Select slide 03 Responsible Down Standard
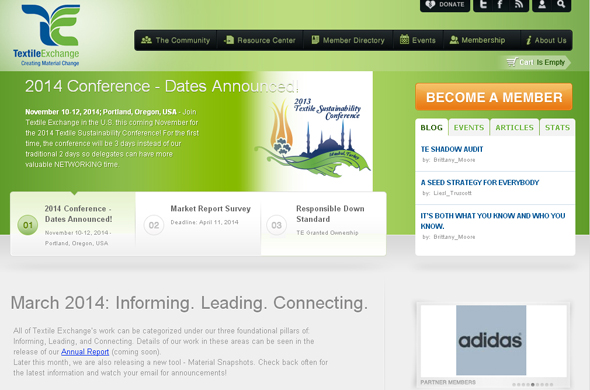 324,224
